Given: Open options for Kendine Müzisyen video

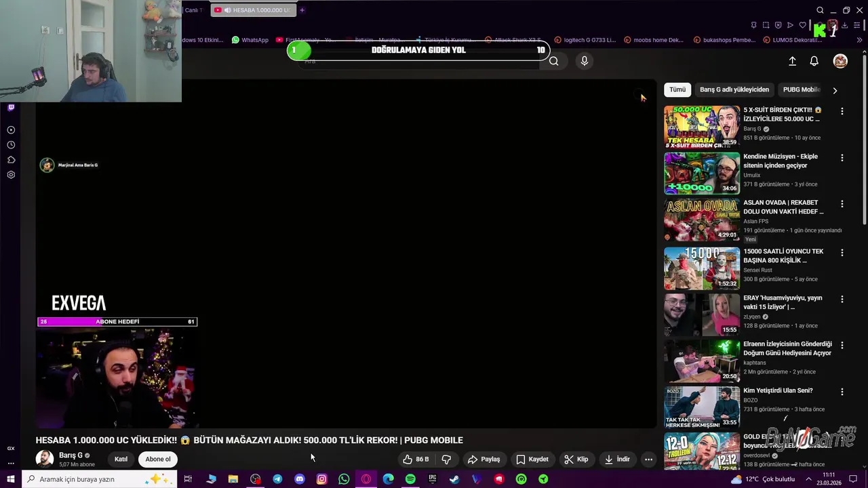Looking at the screenshot, I should (x=842, y=158).
